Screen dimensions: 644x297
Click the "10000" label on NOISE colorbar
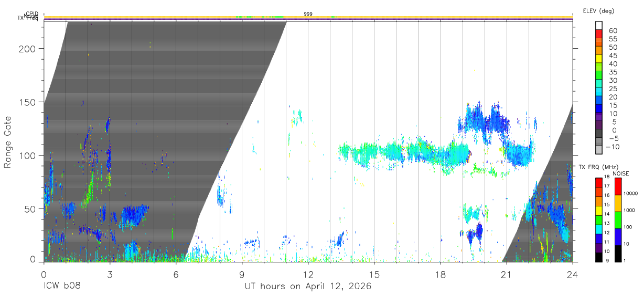coord(631,193)
